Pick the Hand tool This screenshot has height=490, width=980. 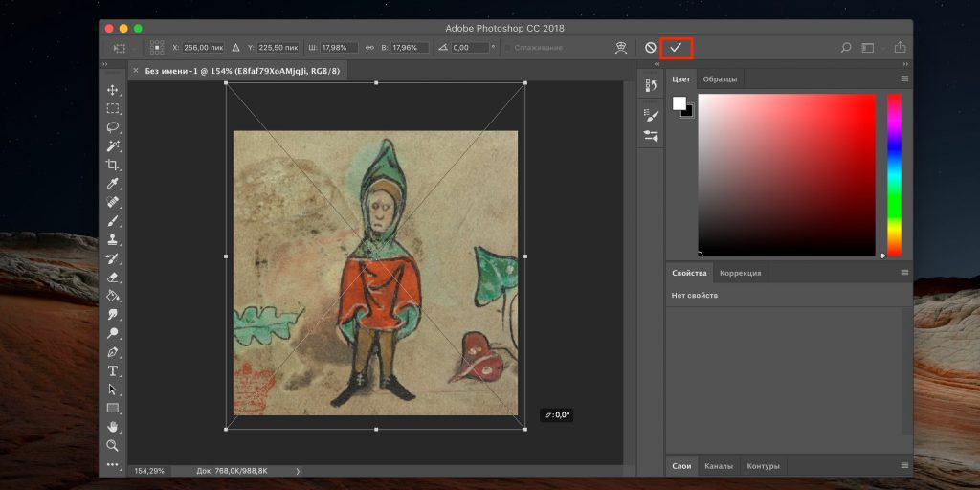(x=113, y=427)
